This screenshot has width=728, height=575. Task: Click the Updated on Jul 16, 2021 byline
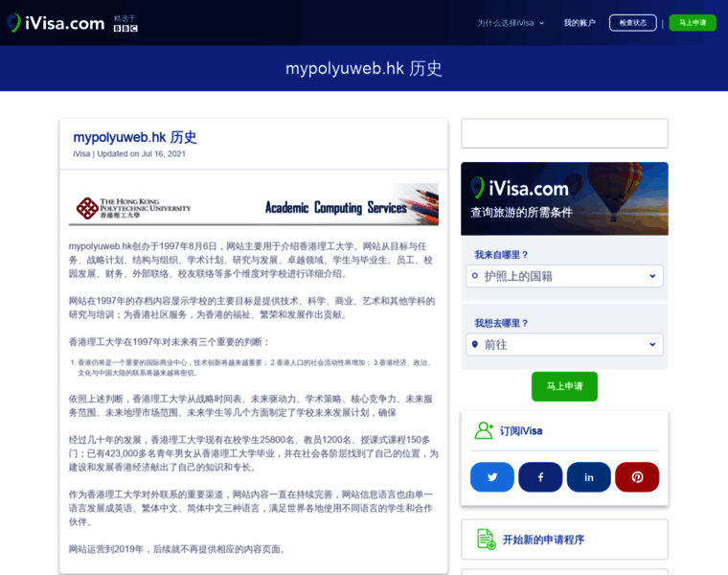129,153
